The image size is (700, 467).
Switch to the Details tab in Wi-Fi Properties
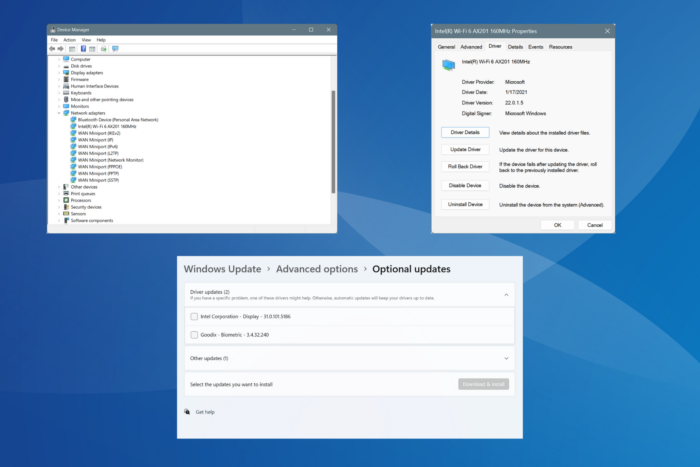[x=515, y=47]
